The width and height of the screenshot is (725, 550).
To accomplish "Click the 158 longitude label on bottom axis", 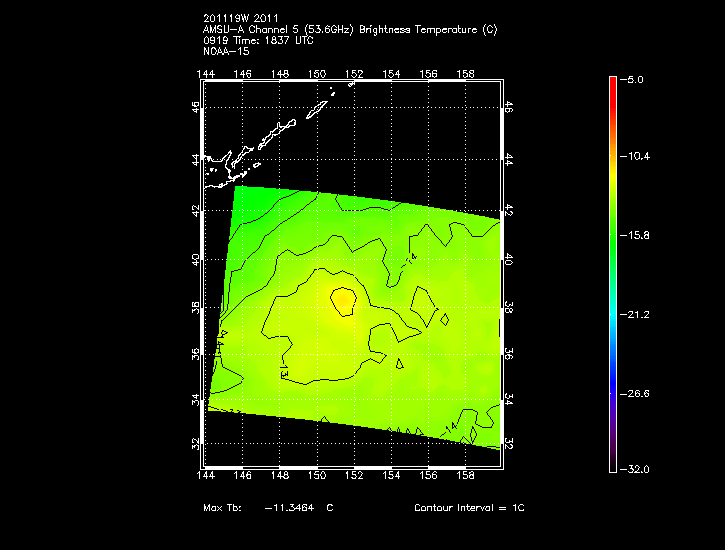I will (x=465, y=476).
